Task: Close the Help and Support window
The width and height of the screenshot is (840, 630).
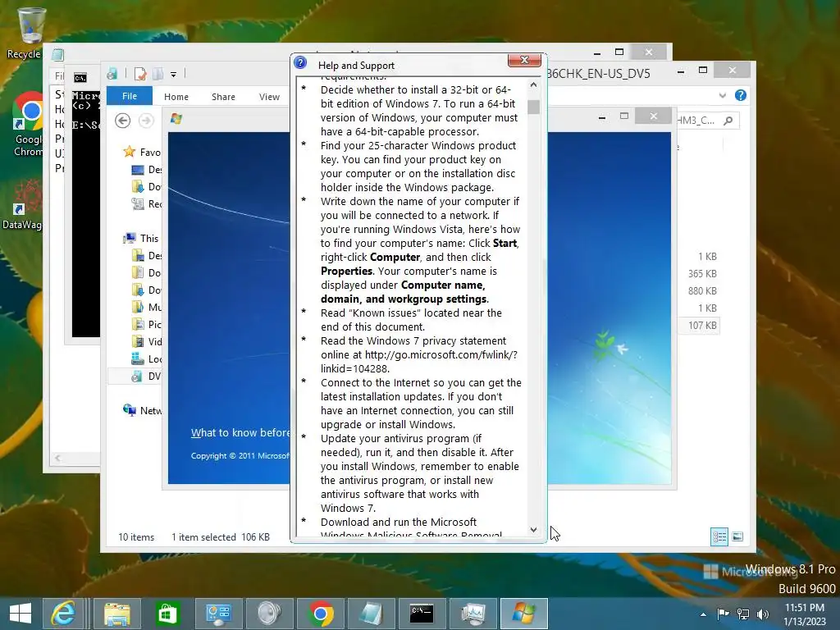Action: coord(524,60)
